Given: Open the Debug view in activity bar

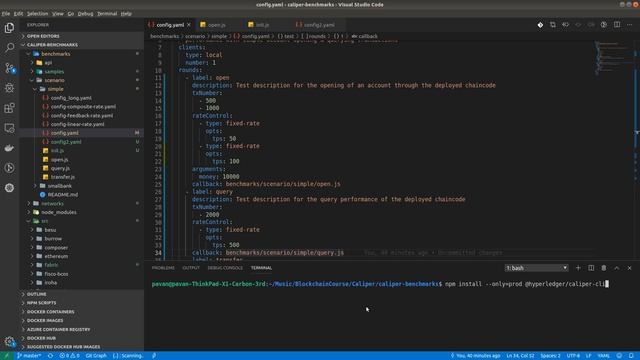Looking at the screenshot, I should click(x=9, y=88).
